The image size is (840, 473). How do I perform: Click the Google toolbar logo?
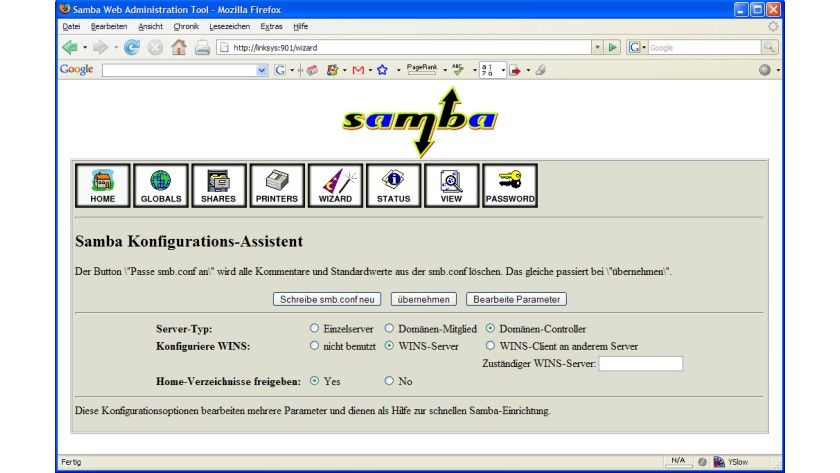click(77, 70)
